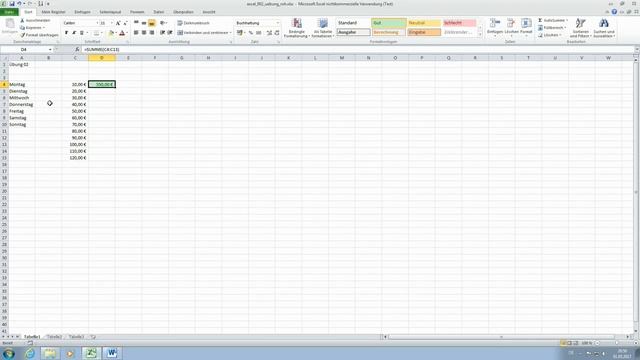Switch to the Formeln ribbon tab
The height and width of the screenshot is (360, 640).
137,12
